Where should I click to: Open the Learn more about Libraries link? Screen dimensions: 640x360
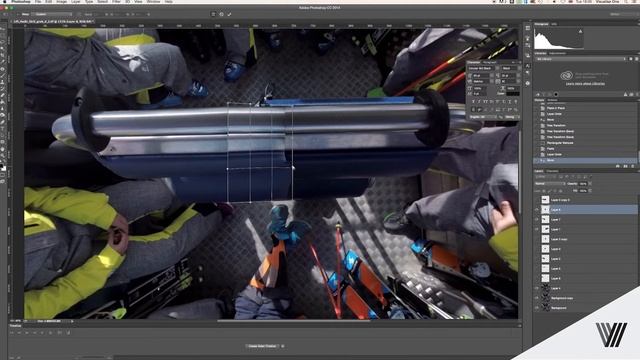click(x=585, y=84)
